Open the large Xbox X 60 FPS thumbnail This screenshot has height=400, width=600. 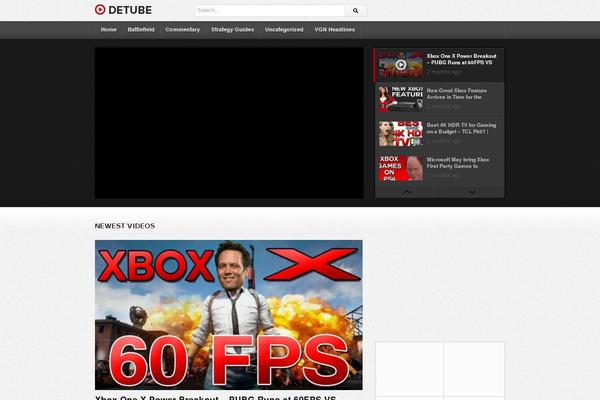(x=229, y=315)
